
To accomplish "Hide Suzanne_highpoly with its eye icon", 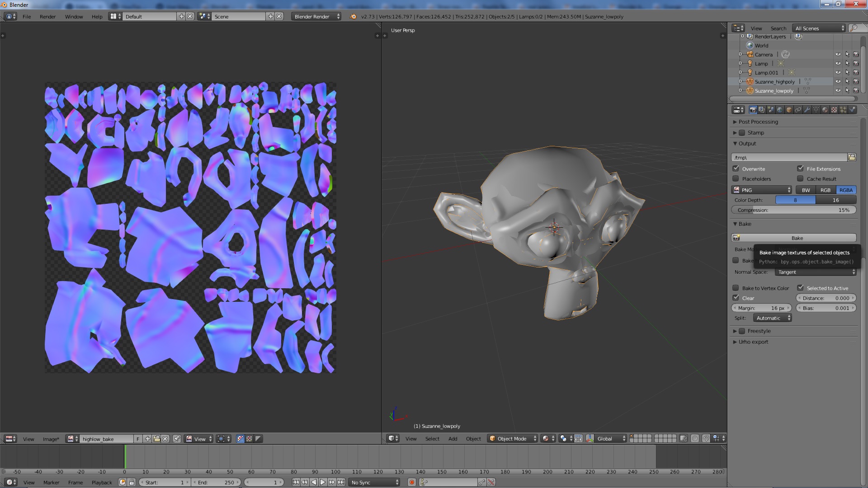I will 838,82.
